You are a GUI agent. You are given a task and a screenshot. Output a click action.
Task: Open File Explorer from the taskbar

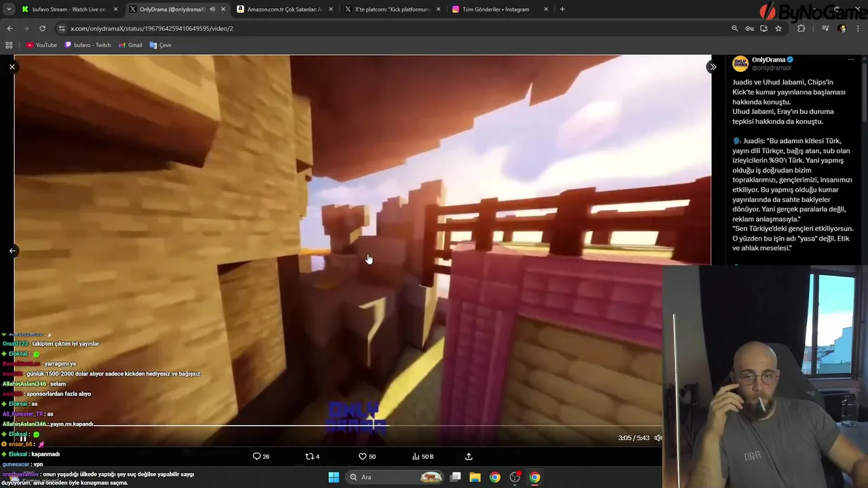click(475, 477)
